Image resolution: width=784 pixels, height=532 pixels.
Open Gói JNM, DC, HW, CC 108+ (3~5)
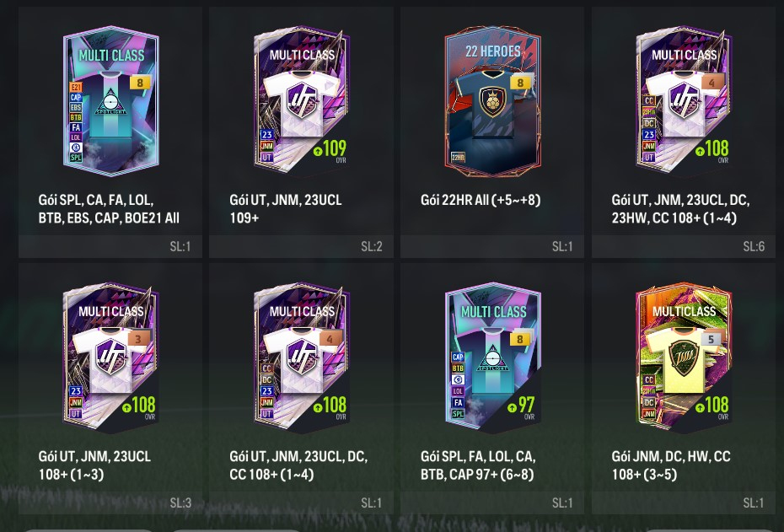[671, 465]
